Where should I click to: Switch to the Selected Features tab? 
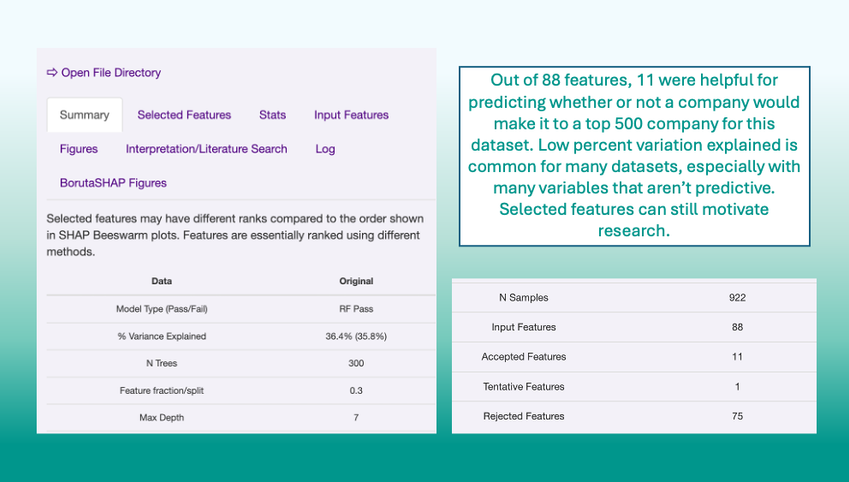coord(184,115)
